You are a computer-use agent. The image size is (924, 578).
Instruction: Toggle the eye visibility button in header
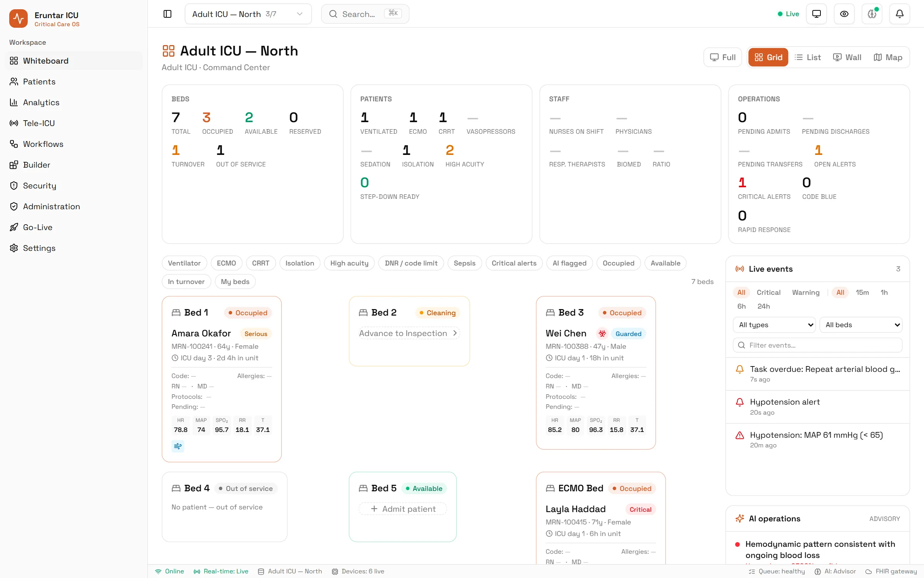click(x=844, y=14)
